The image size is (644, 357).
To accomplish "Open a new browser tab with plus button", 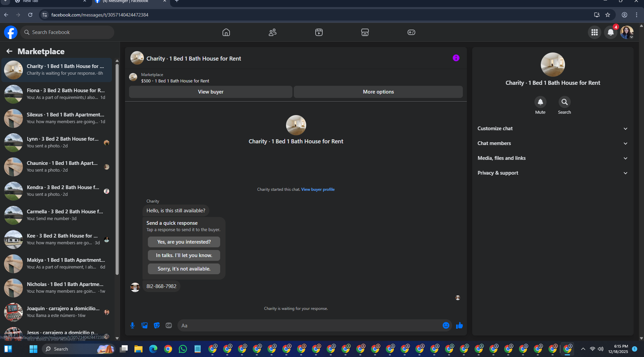I will [x=177, y=1].
